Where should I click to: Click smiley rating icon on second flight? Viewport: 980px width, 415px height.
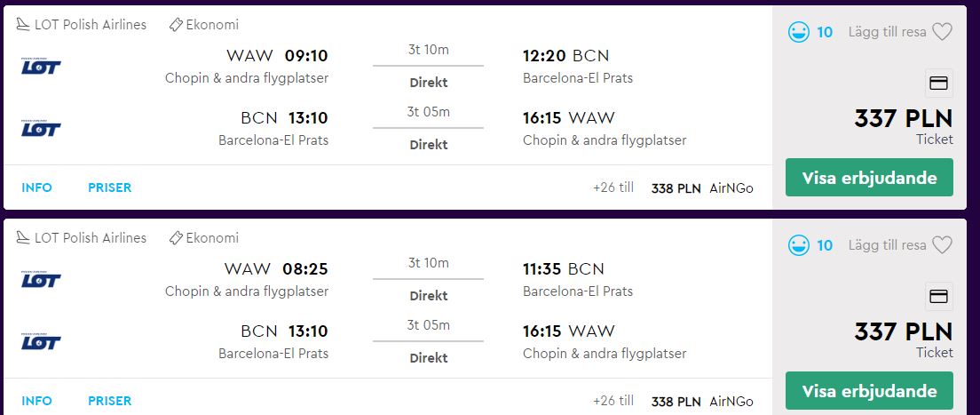tap(799, 245)
